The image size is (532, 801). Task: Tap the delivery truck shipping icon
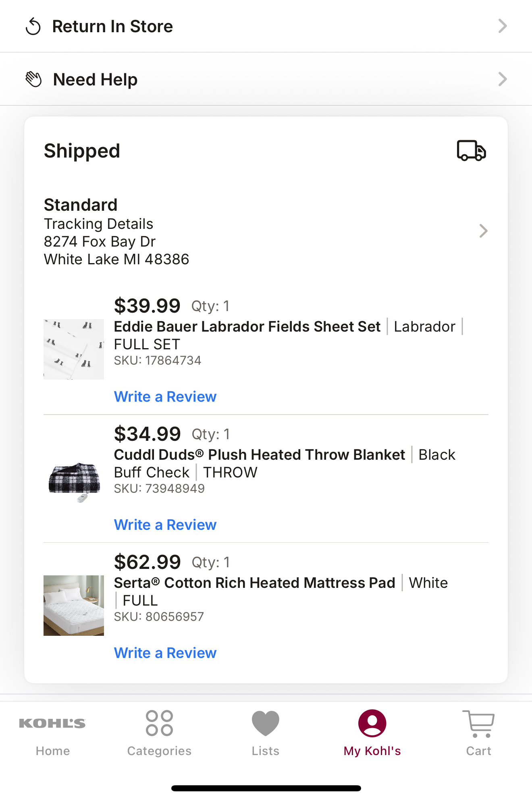coord(471,151)
